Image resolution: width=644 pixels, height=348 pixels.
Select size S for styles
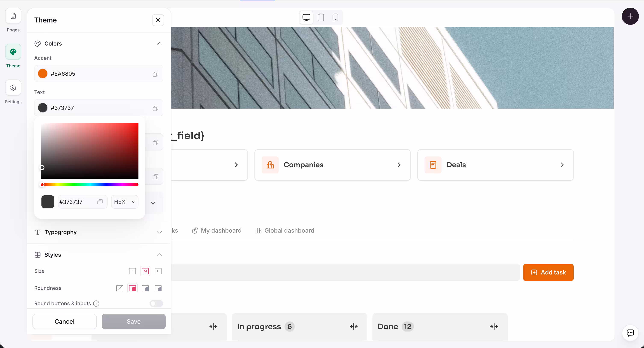point(132,271)
